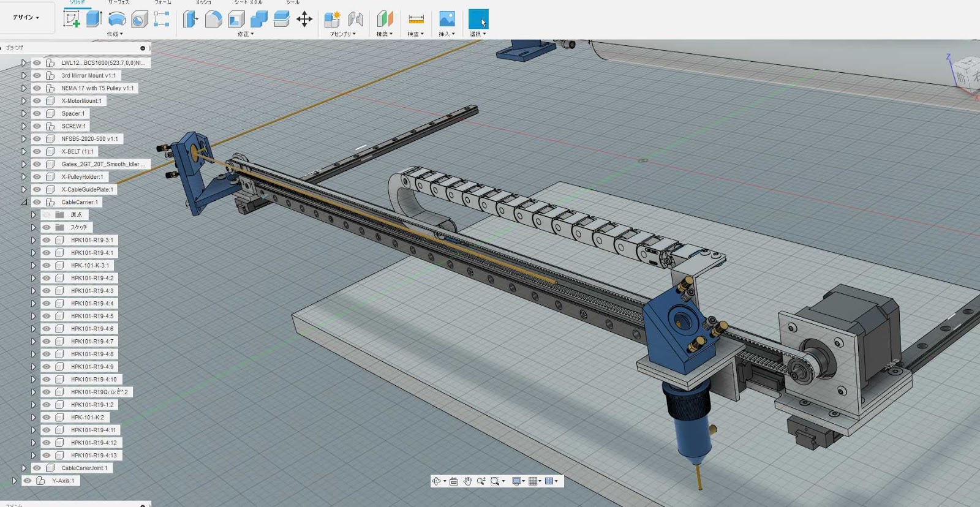This screenshot has width=980, height=507.
Task: Hide the HPK101-R19-3:1 part
Action: 47,240
